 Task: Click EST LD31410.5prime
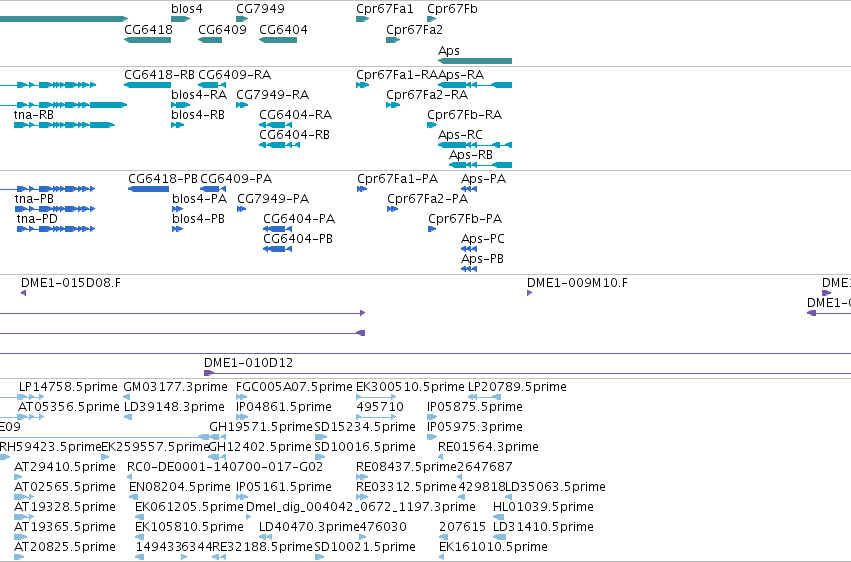[x=543, y=527]
